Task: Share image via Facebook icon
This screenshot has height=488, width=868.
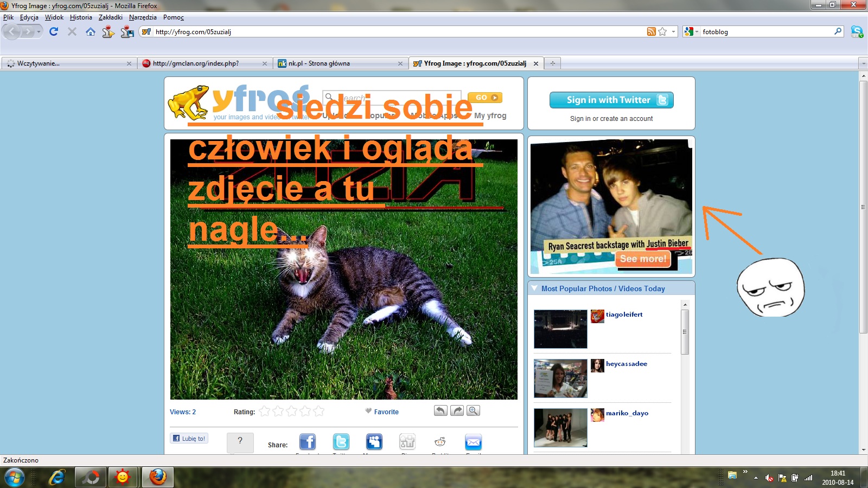Action: coord(308,442)
